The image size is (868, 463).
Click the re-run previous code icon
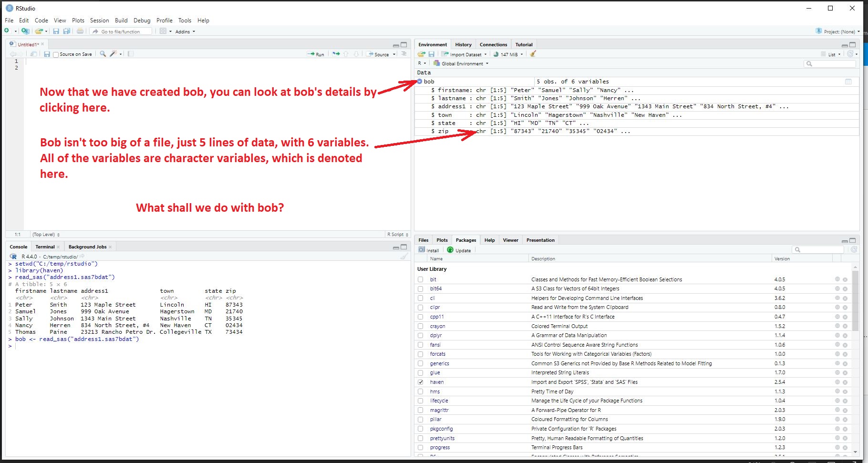[x=336, y=54]
